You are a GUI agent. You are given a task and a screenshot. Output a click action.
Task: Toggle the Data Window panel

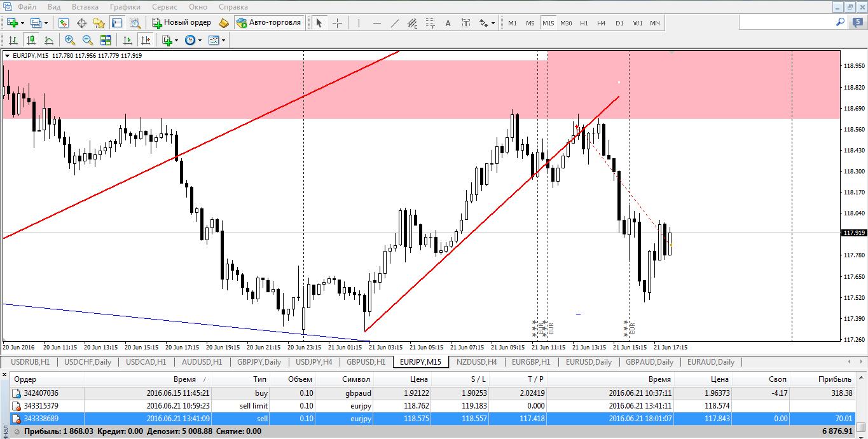click(x=81, y=23)
